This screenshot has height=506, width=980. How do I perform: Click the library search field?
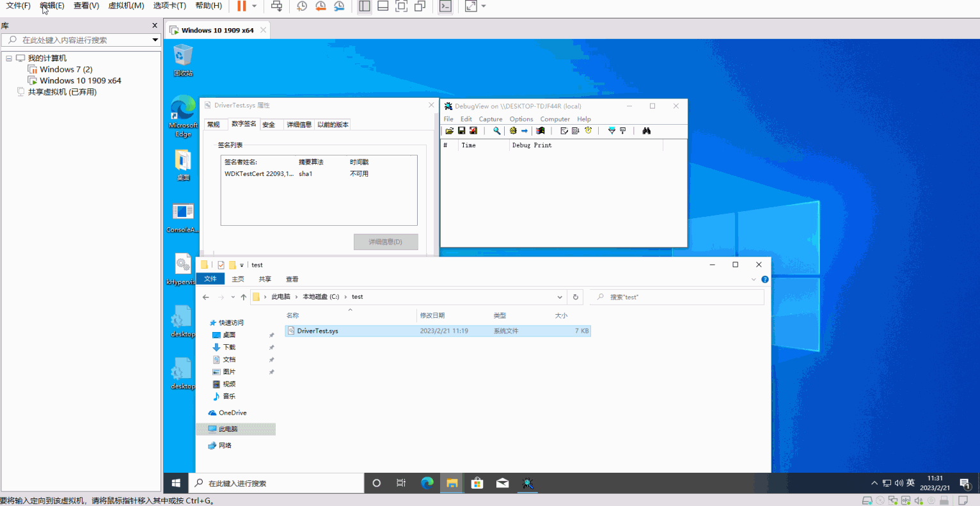77,40
